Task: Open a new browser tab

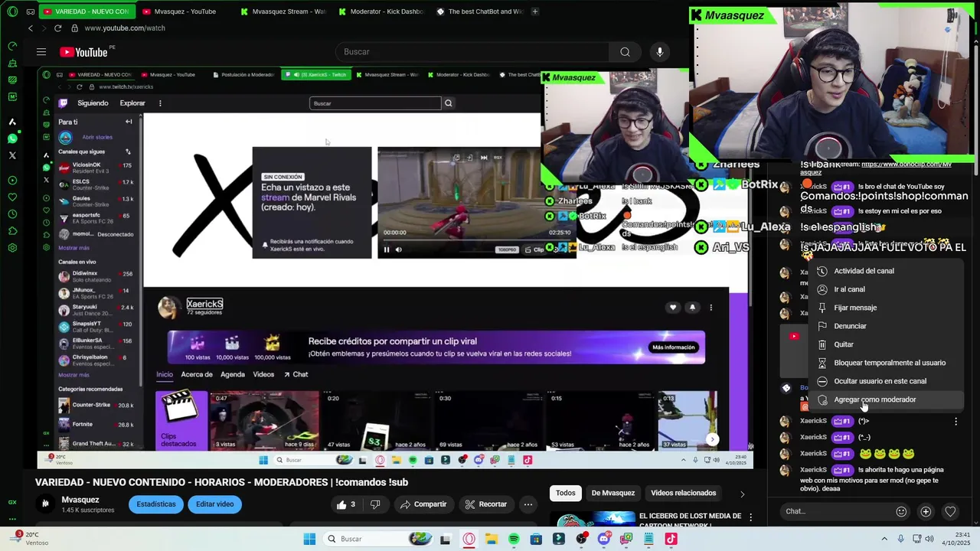Action: pos(535,11)
